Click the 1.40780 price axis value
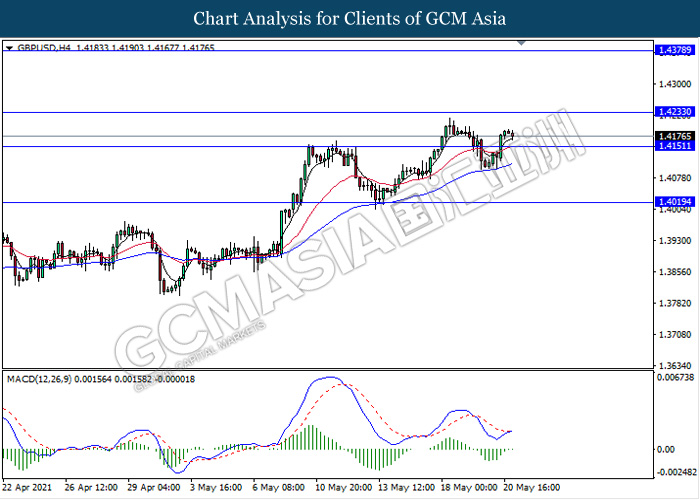Viewport: 700px width, 500px height. 675,178
